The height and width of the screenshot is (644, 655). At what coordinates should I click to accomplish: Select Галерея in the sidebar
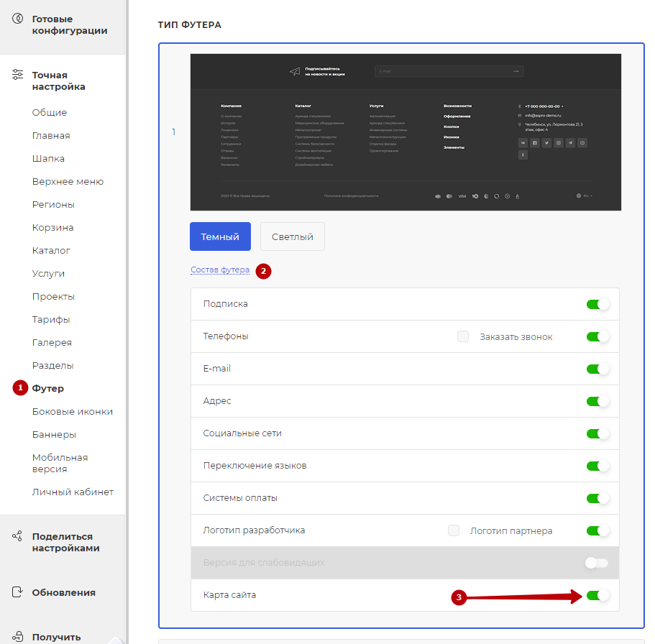[52, 342]
